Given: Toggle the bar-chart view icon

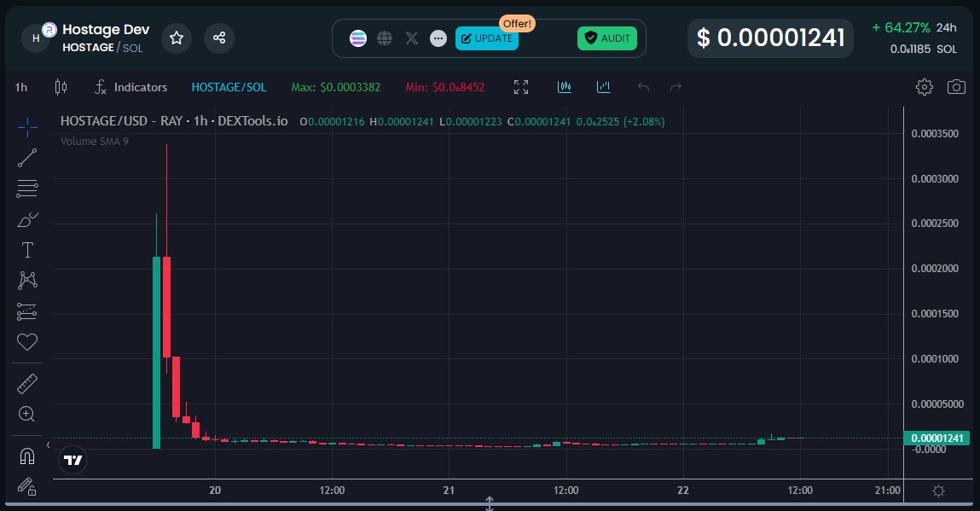Looking at the screenshot, I should coord(603,87).
